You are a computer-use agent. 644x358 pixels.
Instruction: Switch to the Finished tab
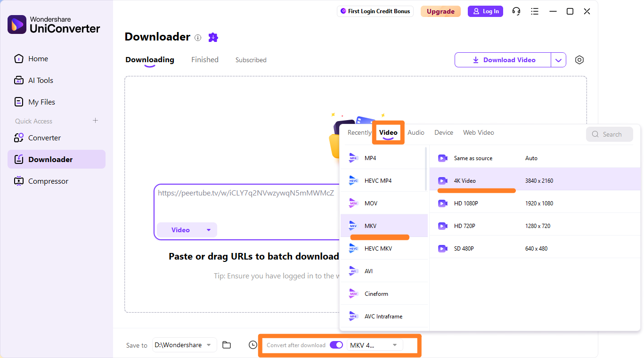coord(205,60)
